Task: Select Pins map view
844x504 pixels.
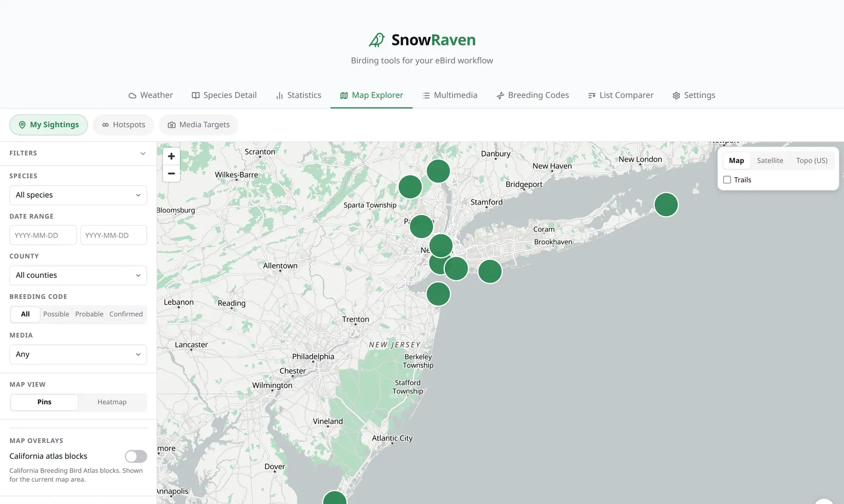Action: (x=44, y=402)
